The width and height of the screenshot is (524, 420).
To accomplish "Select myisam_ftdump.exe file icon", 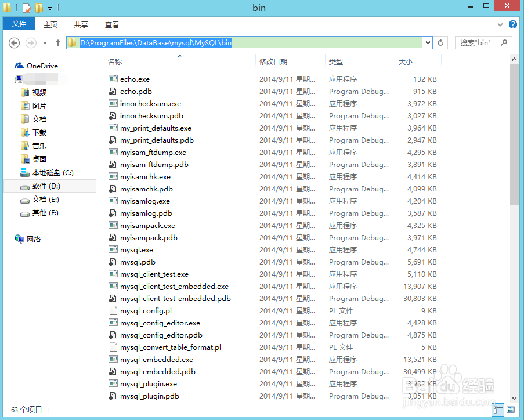I will pyautogui.click(x=113, y=153).
